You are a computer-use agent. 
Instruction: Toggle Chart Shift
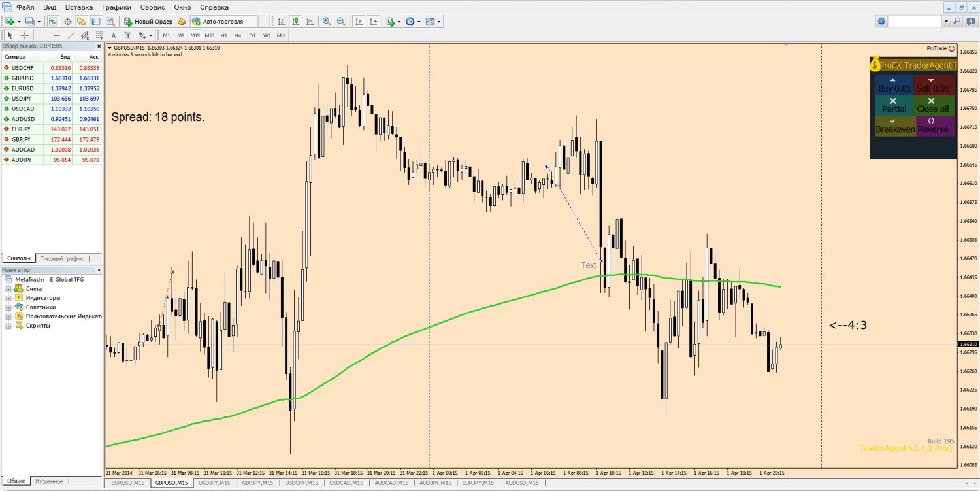[x=373, y=22]
